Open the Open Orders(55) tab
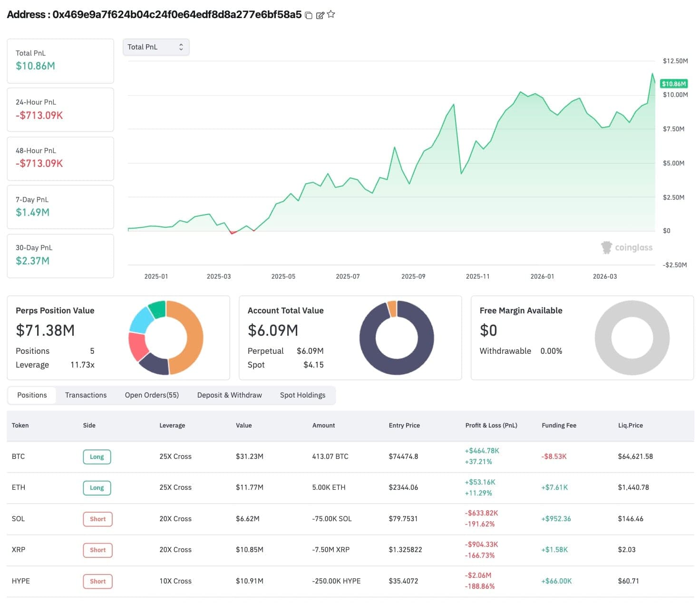Viewport: 700px width, 603px height. click(x=152, y=395)
